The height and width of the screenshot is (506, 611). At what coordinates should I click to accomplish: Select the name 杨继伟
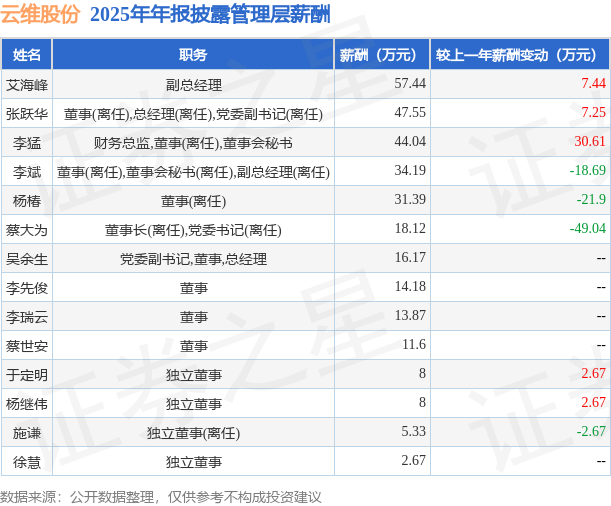coord(26,404)
